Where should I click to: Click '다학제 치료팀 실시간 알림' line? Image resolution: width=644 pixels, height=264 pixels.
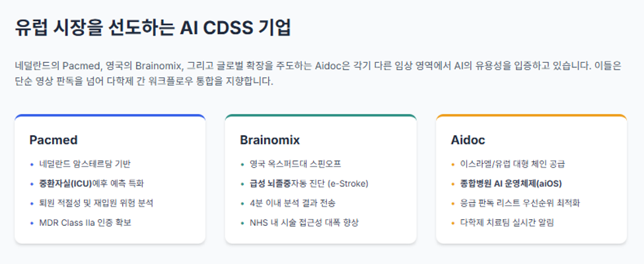click(507, 223)
